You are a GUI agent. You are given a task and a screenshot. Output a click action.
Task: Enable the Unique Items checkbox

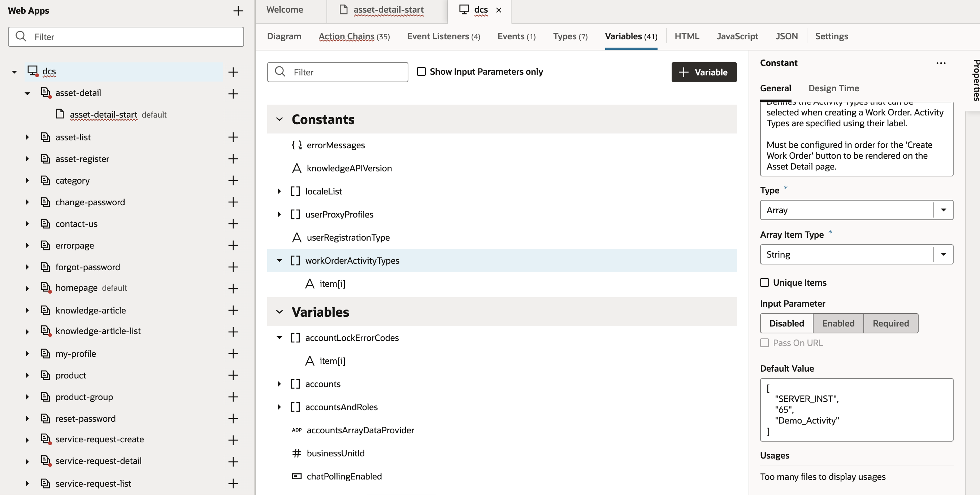pos(766,282)
